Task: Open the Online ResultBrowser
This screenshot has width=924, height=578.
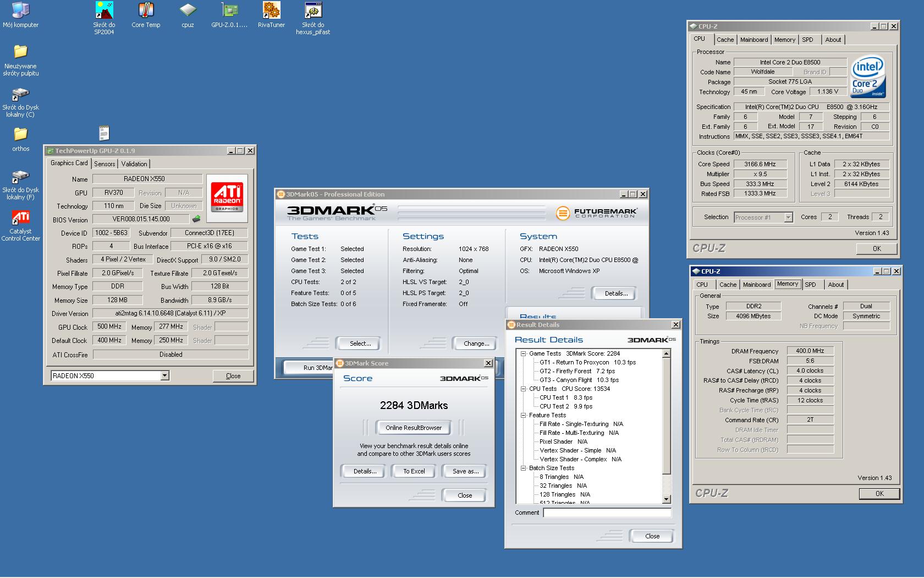Action: click(x=414, y=428)
